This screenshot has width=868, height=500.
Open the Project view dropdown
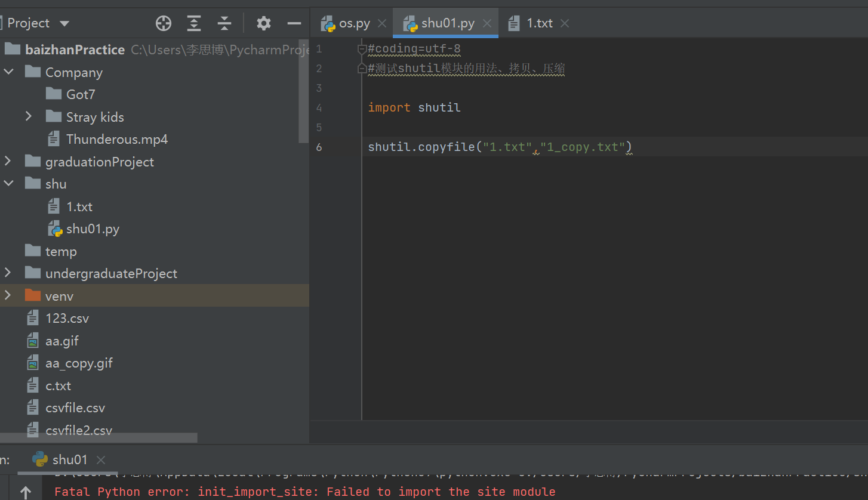point(64,24)
